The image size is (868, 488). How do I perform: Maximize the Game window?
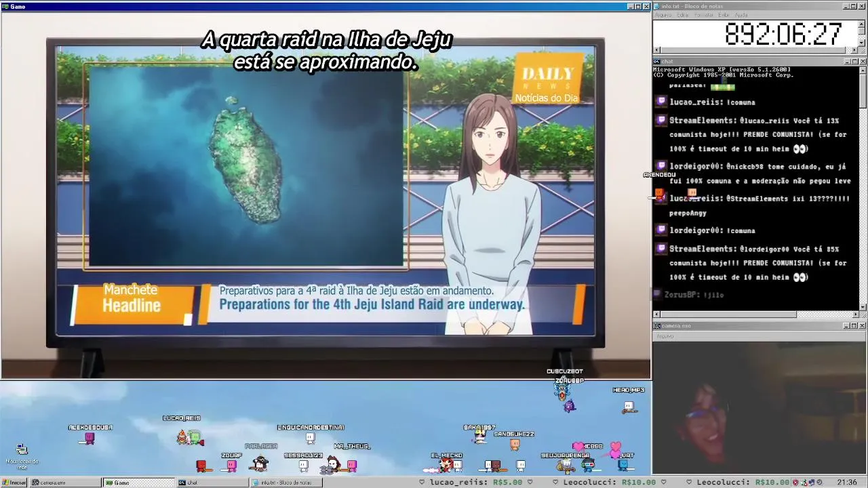(638, 7)
